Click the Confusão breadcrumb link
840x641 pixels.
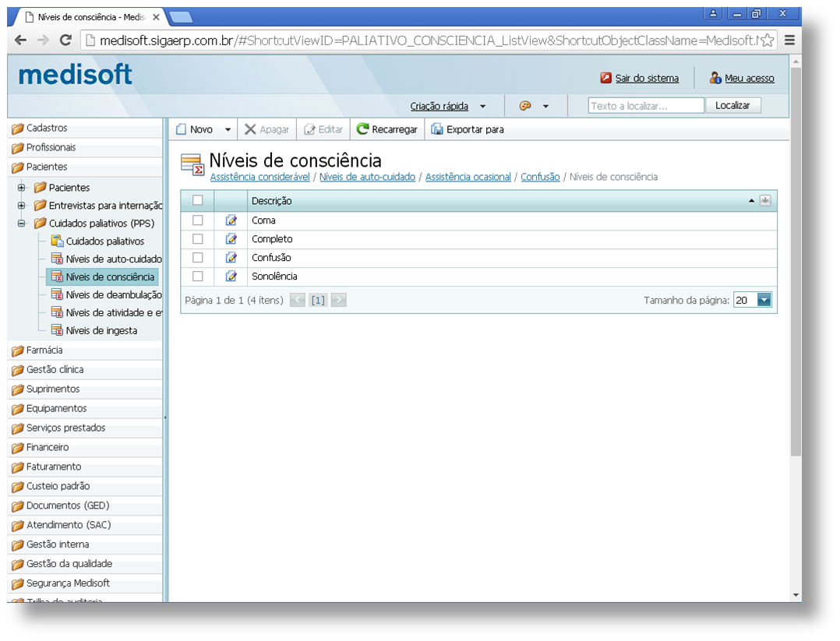(540, 177)
